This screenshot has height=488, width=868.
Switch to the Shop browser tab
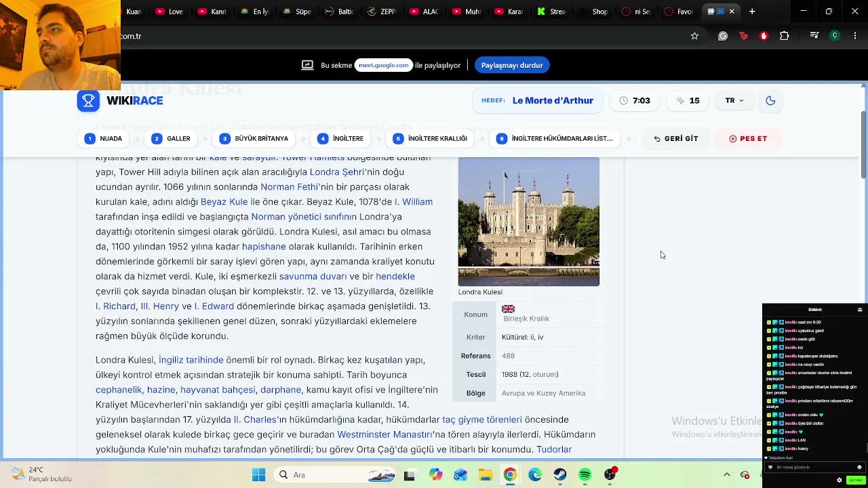(x=594, y=12)
